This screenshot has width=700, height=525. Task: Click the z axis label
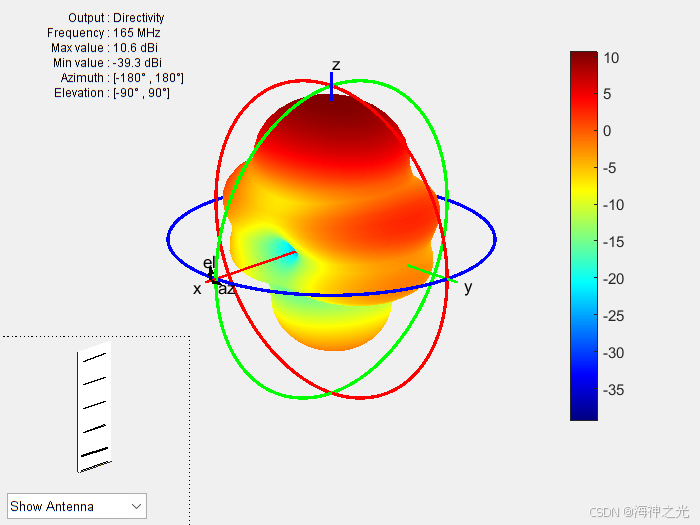[x=336, y=65]
